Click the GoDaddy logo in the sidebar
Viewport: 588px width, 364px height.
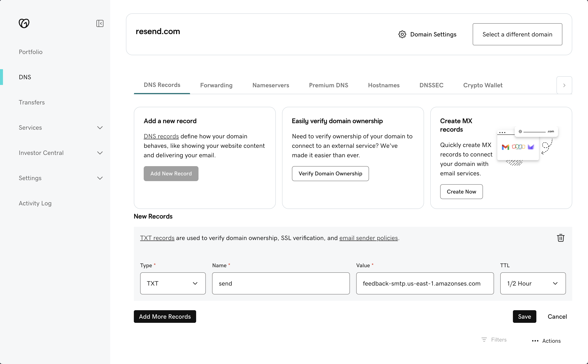tap(24, 23)
